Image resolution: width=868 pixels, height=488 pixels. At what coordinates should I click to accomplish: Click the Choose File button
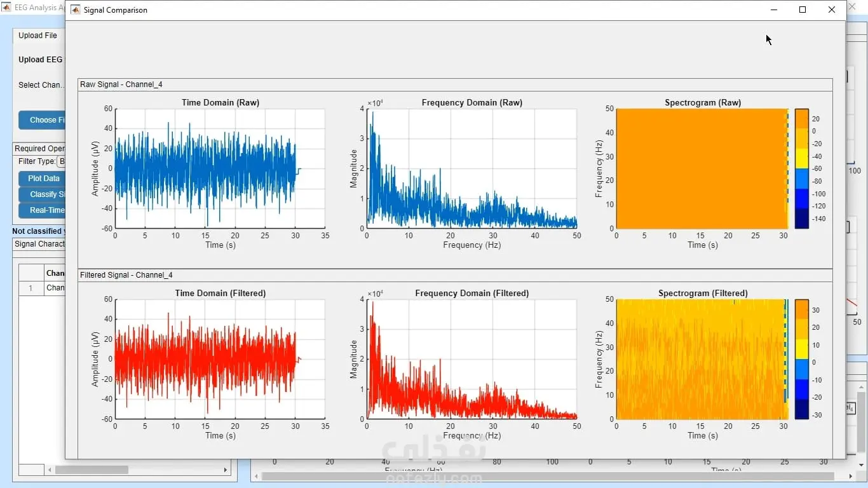[43, 120]
